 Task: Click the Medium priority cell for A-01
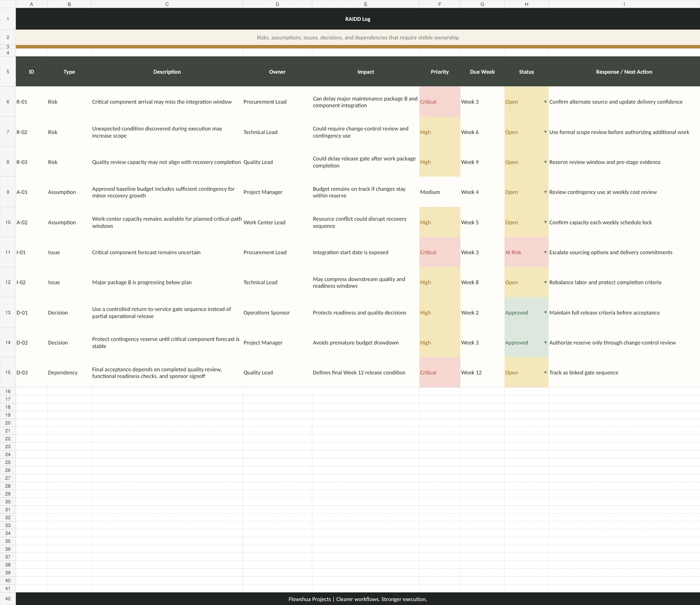tap(440, 192)
